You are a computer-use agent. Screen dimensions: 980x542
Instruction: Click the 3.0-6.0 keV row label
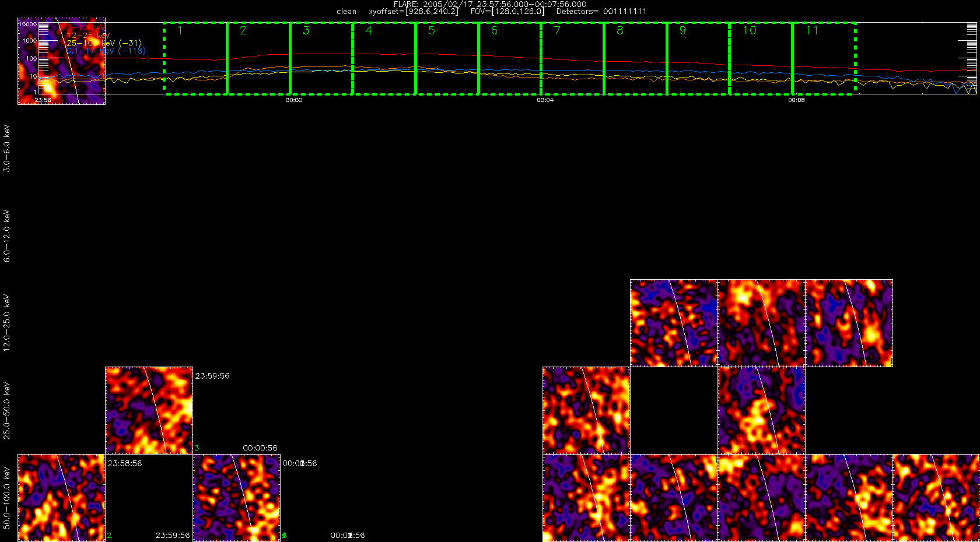coord(7,148)
